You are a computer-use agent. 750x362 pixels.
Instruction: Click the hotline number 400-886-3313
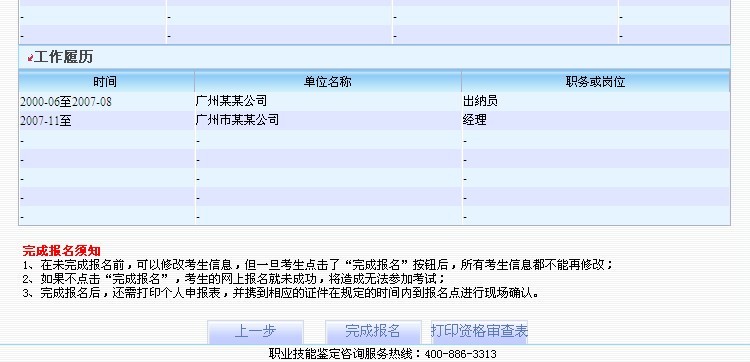tap(461, 354)
